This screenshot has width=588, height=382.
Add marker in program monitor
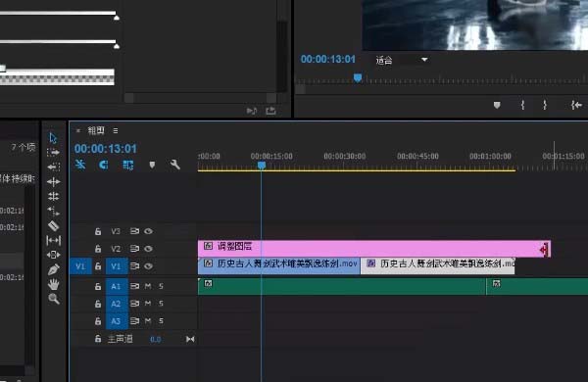click(x=497, y=106)
